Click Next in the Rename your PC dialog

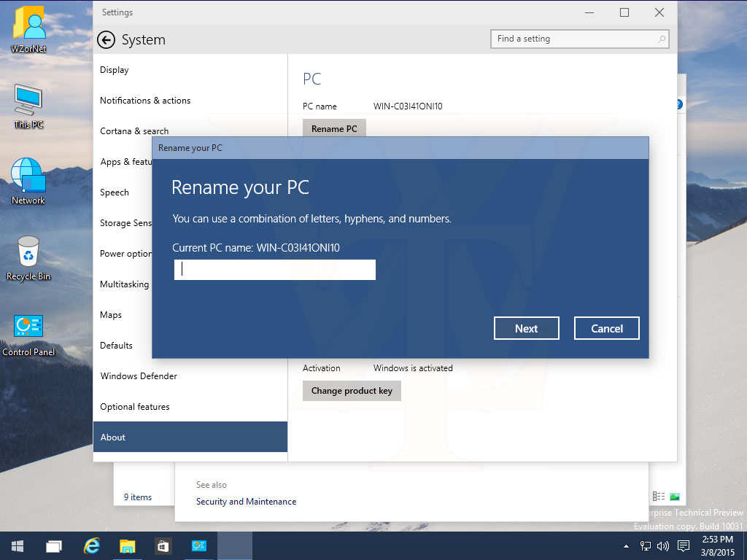(527, 328)
